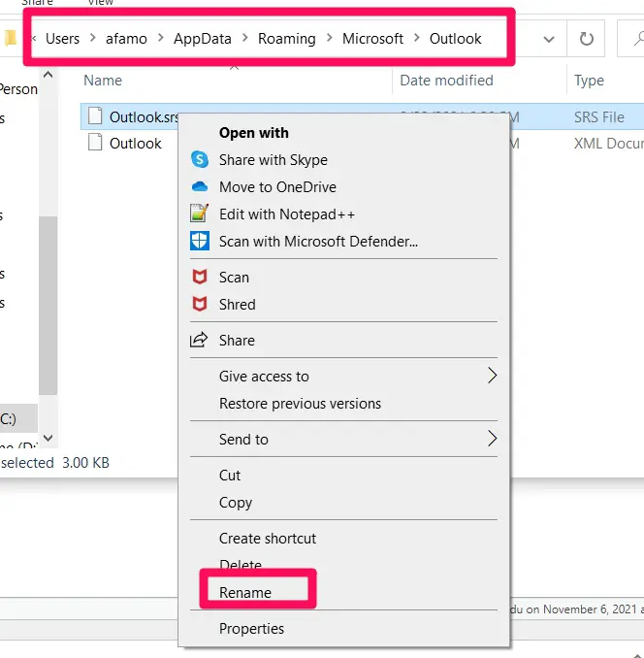Choose Move to OneDrive
644x658 pixels.
click(277, 186)
